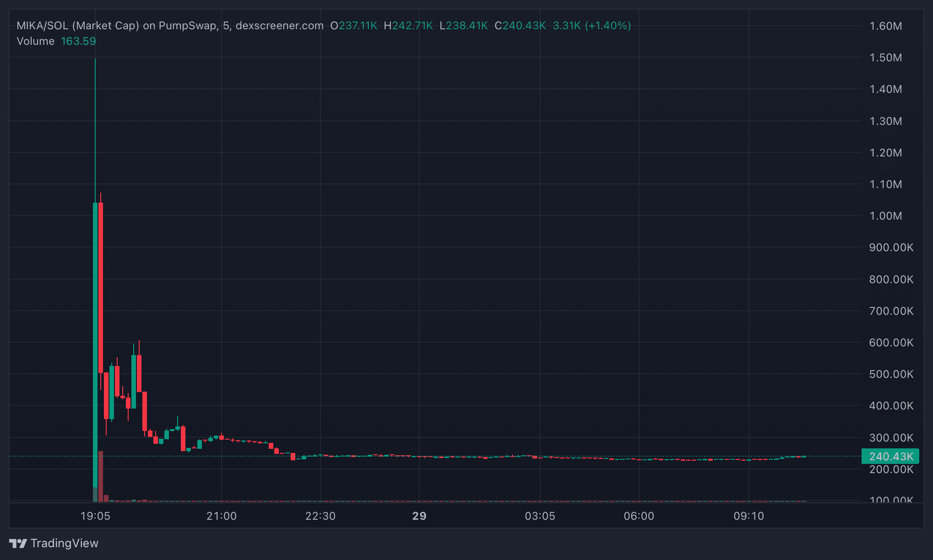Select the 1.50M price axis label
The height and width of the screenshot is (560, 933).
pyautogui.click(x=885, y=58)
